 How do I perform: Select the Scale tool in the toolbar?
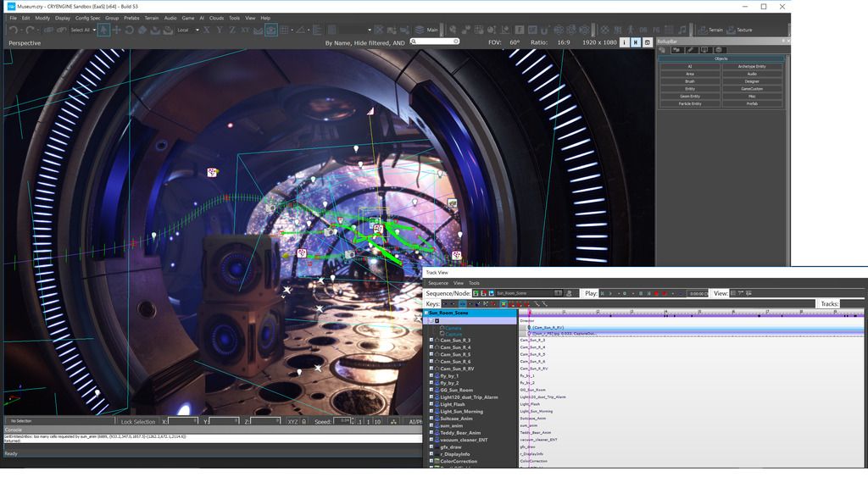coord(142,30)
